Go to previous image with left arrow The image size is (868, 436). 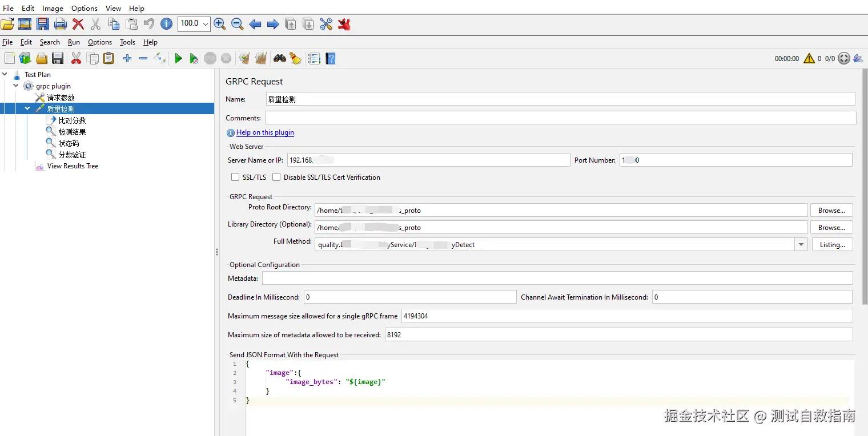coord(255,24)
